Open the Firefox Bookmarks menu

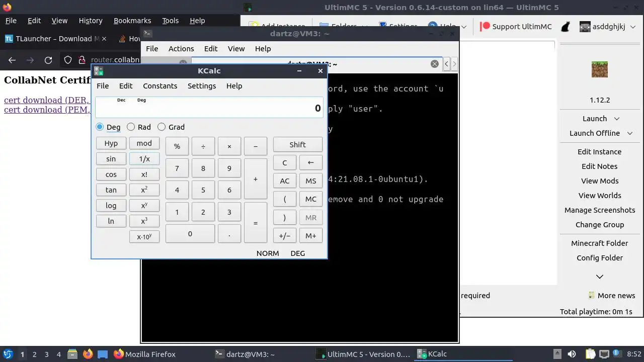[x=132, y=21]
